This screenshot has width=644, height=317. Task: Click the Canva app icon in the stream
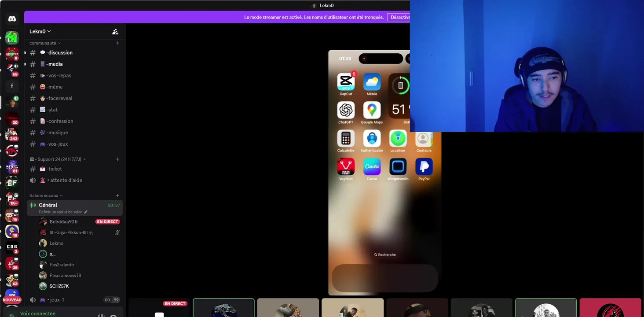click(x=372, y=167)
